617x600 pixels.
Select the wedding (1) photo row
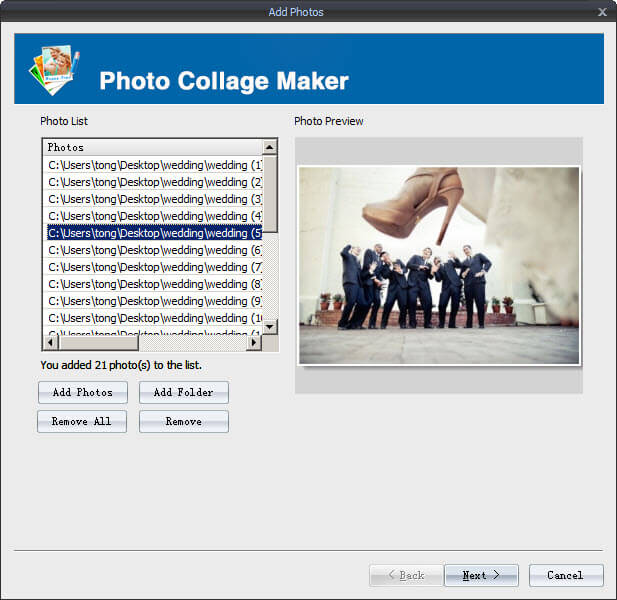(x=153, y=165)
